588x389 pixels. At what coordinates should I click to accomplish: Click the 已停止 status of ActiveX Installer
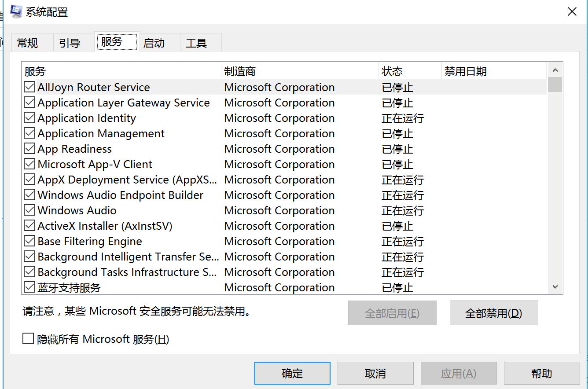point(397,226)
